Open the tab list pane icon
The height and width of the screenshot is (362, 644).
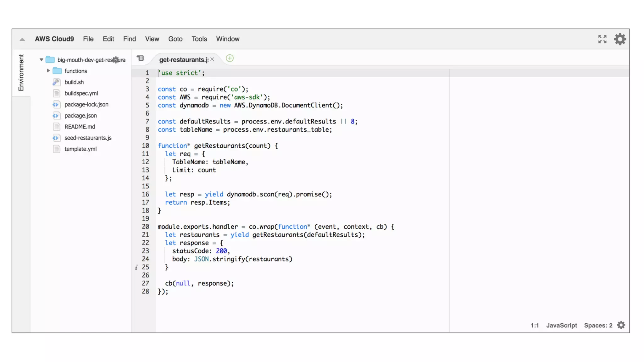[140, 58]
